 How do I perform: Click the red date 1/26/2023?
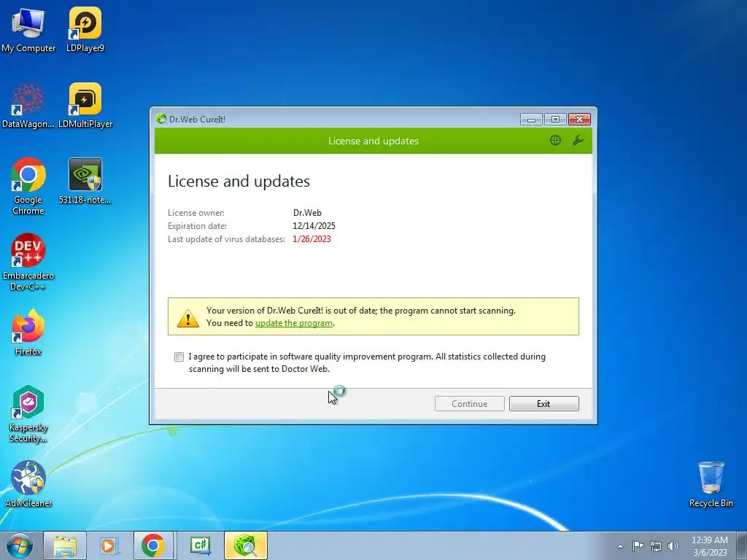pyautogui.click(x=311, y=239)
